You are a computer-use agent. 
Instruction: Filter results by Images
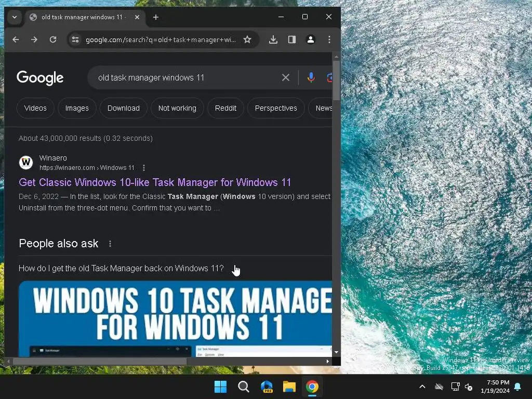click(77, 108)
